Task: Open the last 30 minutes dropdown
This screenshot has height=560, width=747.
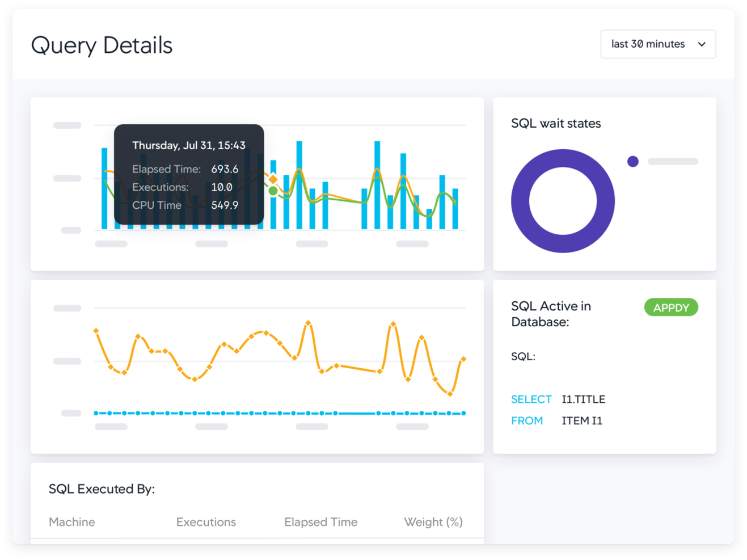Action: [x=658, y=44]
